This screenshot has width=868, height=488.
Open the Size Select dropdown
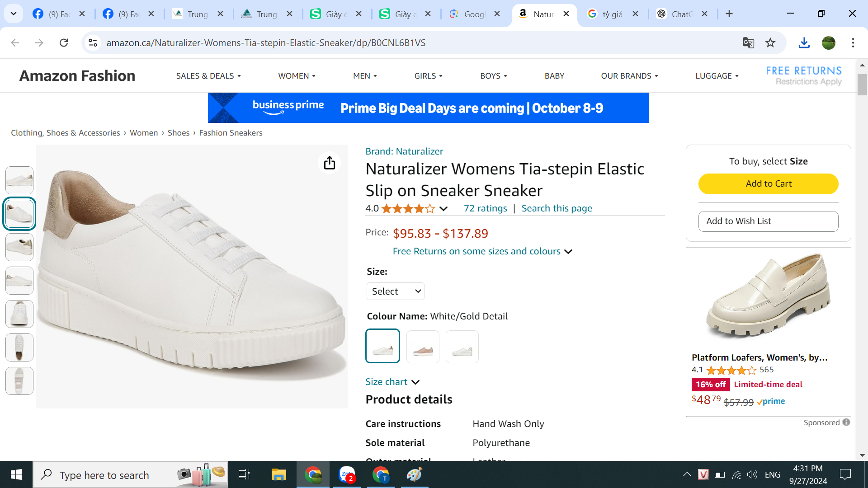395,291
